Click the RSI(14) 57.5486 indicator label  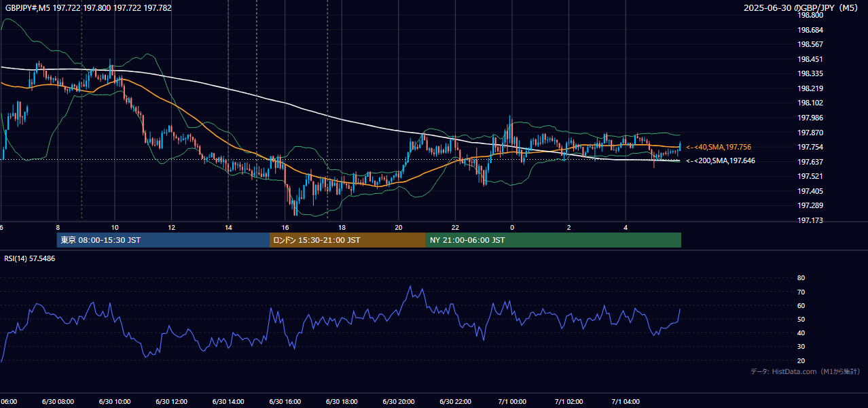point(30,259)
